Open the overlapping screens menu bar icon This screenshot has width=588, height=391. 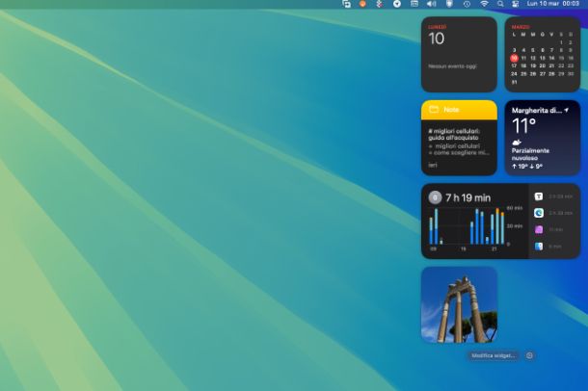pyautogui.click(x=346, y=4)
